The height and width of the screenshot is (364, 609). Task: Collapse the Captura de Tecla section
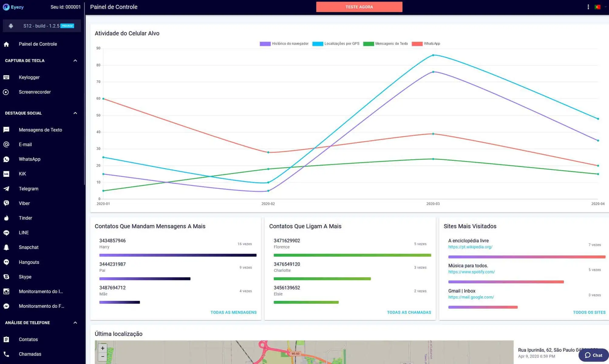75,61
